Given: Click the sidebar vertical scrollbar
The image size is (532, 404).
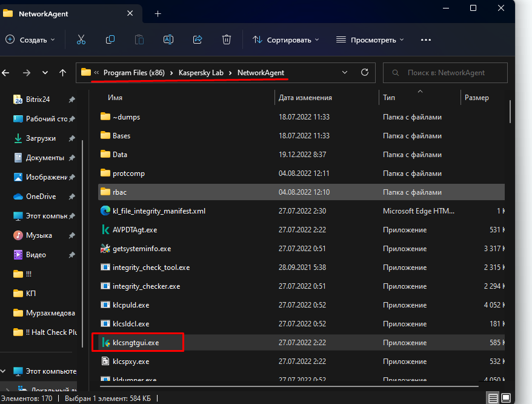Looking at the screenshot, I should pyautogui.click(x=82, y=243).
